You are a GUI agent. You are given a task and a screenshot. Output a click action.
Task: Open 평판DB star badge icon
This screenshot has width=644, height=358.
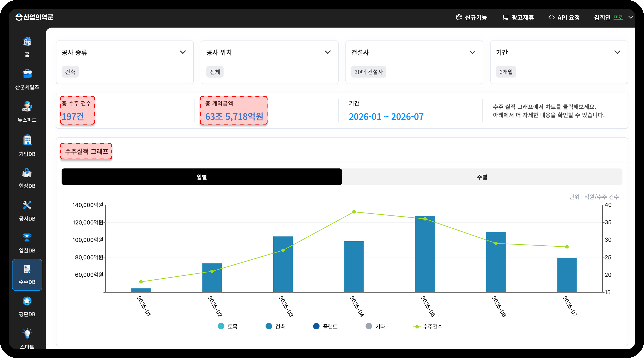coord(27,301)
